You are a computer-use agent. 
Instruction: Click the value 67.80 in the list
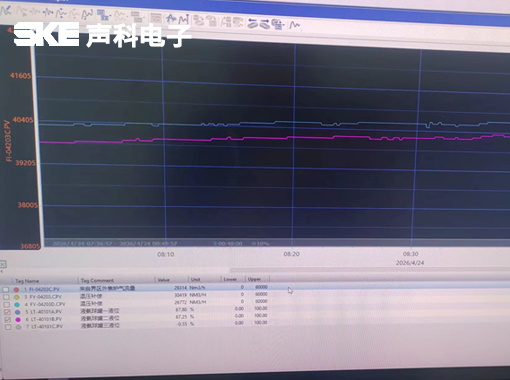click(x=181, y=309)
